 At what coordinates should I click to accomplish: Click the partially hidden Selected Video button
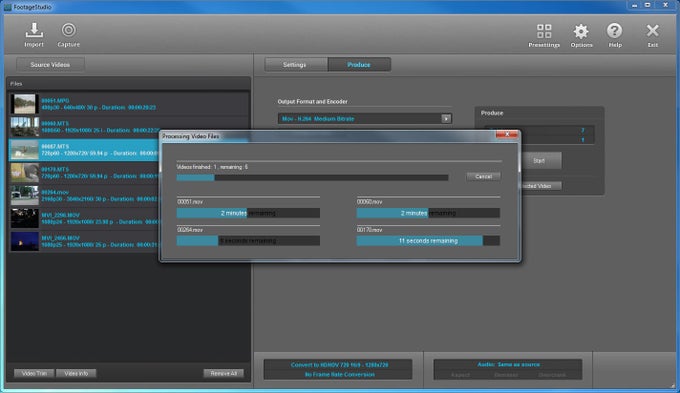tap(541, 186)
